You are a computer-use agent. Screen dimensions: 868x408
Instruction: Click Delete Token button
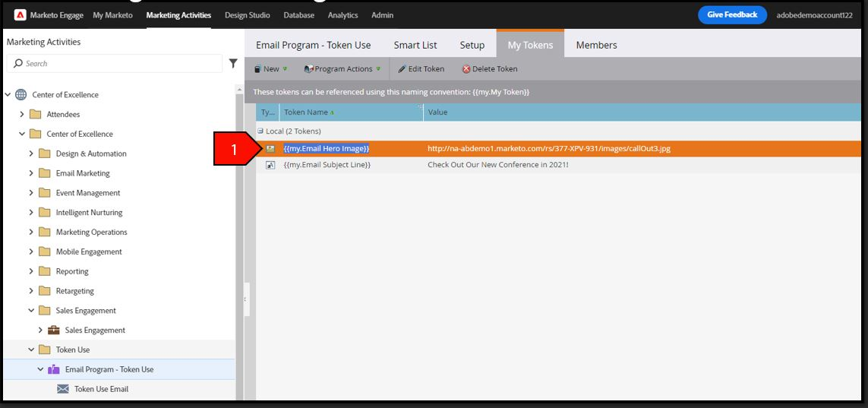click(x=490, y=69)
